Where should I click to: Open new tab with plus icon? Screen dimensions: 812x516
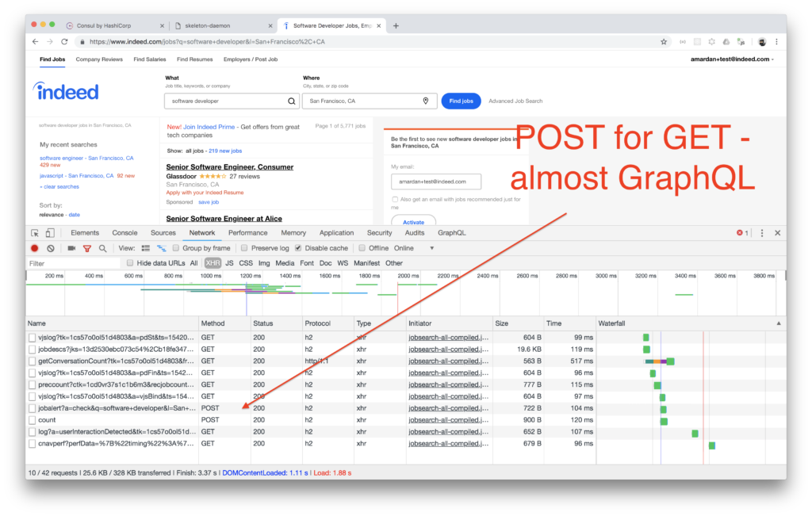click(x=396, y=26)
